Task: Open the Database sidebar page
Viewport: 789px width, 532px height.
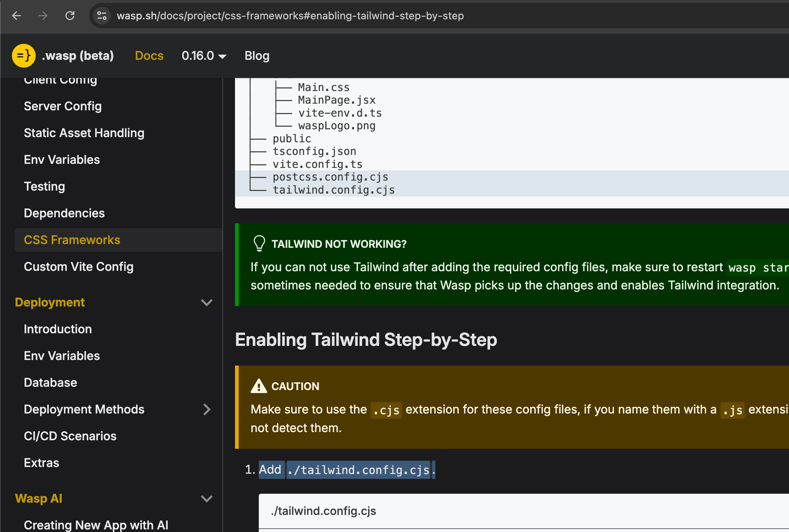Action: click(50, 383)
